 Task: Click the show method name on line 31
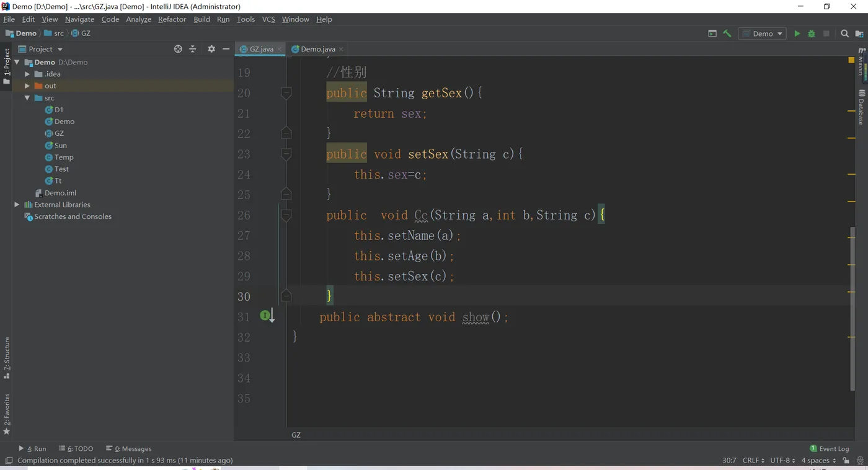476,317
